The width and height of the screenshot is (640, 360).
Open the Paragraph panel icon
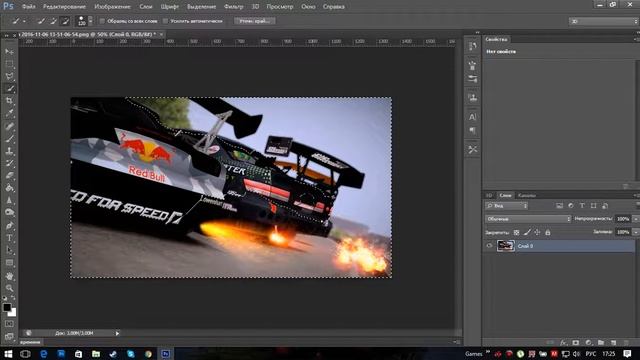click(x=472, y=131)
